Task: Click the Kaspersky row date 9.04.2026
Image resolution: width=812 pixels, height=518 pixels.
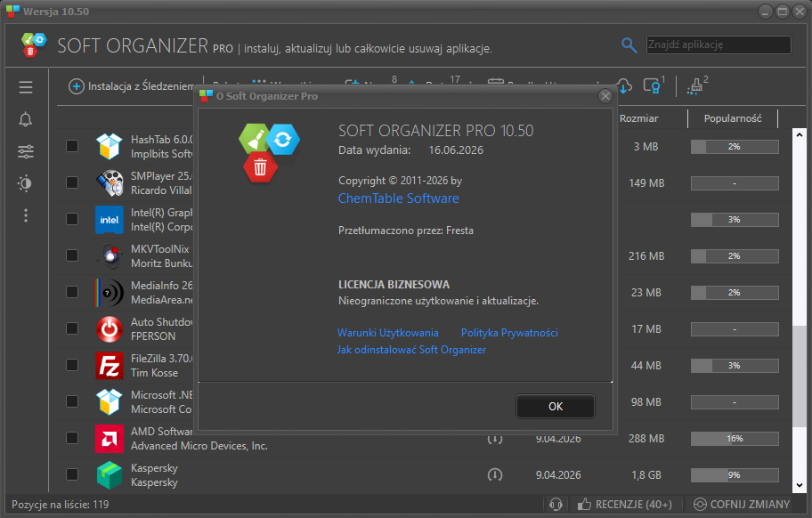Action: click(x=557, y=474)
